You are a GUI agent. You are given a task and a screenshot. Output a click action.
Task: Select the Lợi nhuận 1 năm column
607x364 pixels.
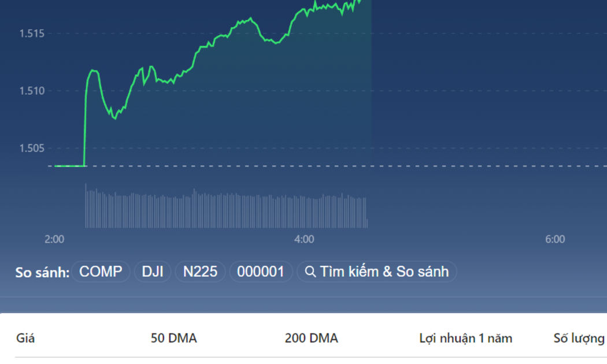466,338
